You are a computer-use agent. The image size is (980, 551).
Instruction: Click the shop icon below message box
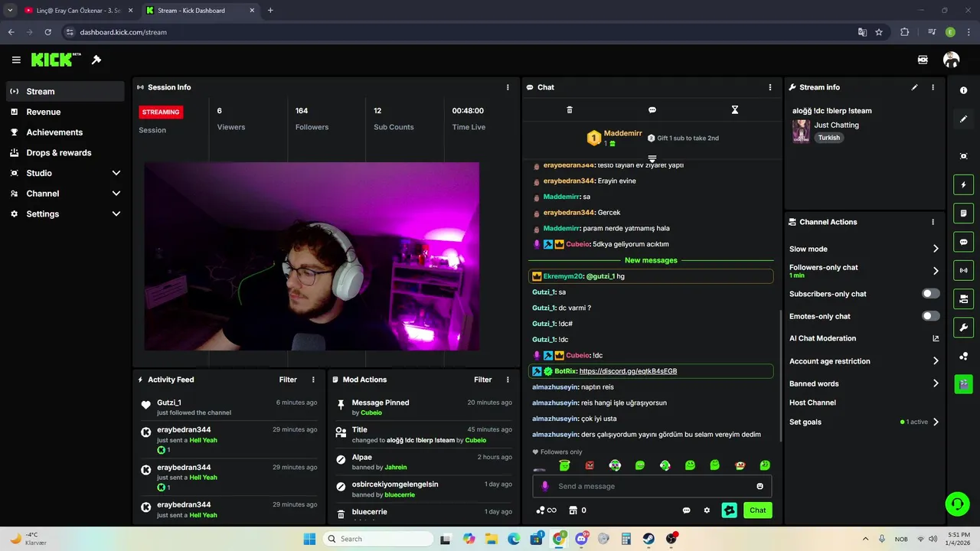tap(572, 510)
